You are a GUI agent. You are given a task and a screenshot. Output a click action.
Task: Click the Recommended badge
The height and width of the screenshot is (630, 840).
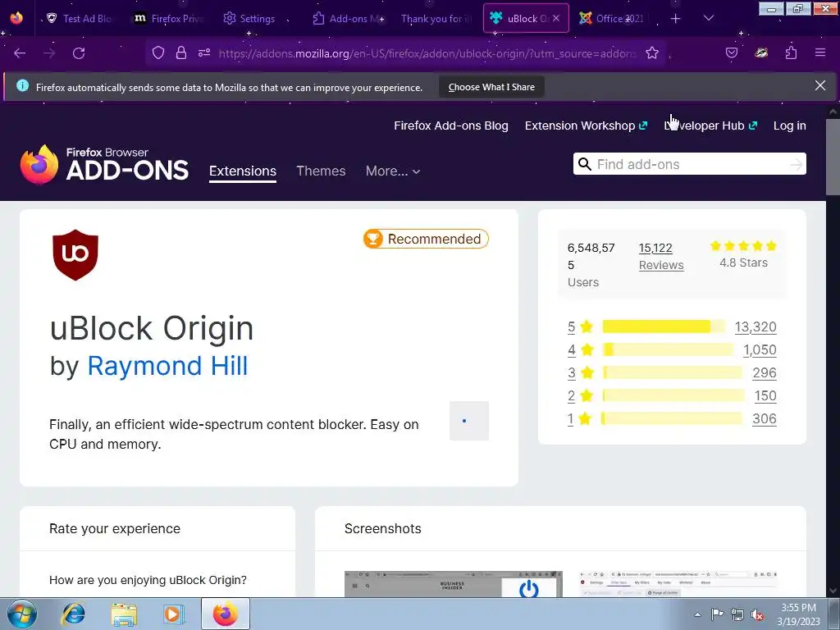(x=426, y=239)
